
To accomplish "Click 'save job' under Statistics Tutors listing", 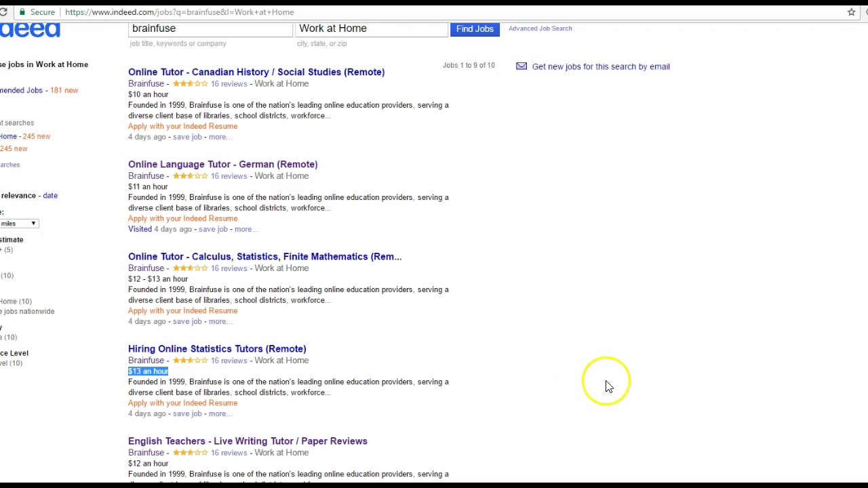I will coord(187,413).
